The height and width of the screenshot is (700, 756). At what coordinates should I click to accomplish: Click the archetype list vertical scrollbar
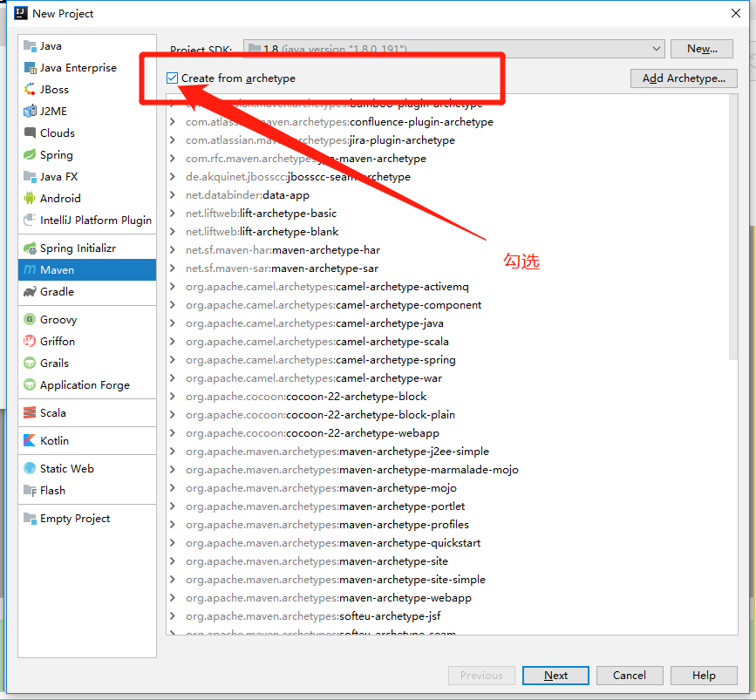[x=732, y=227]
